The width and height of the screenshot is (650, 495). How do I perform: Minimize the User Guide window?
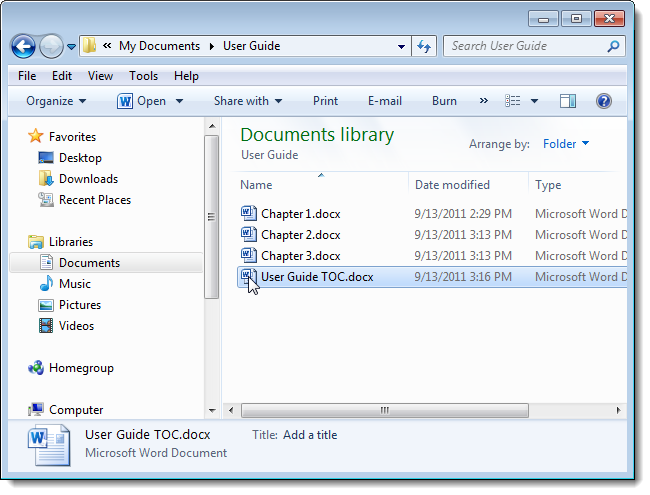[x=543, y=19]
